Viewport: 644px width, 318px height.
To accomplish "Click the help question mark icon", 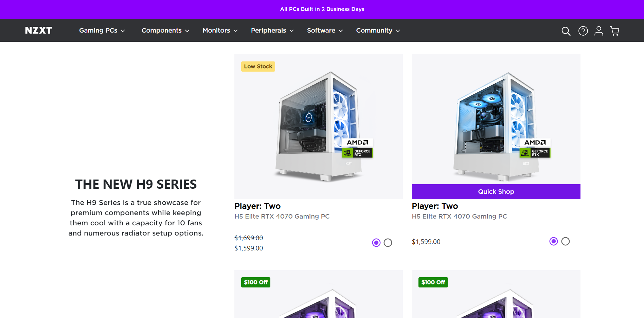I will (x=583, y=31).
